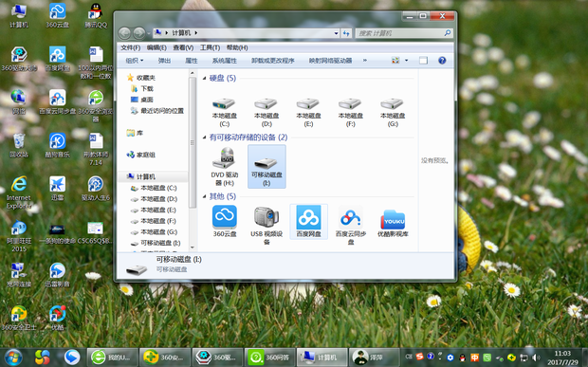Screen dimensions: 588x367
Task: Open local disk (D:) drive icon
Action: tap(266, 103)
